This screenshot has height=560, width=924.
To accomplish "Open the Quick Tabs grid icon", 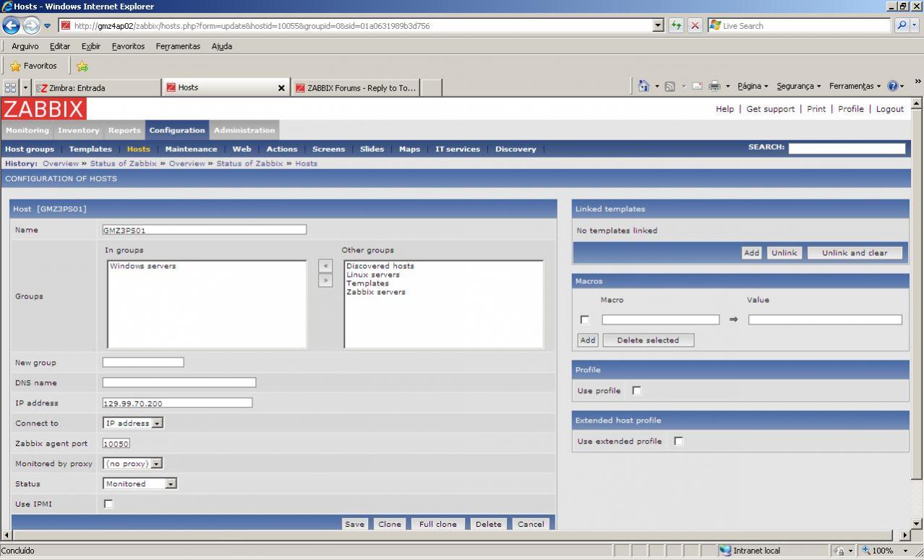I will point(10,87).
